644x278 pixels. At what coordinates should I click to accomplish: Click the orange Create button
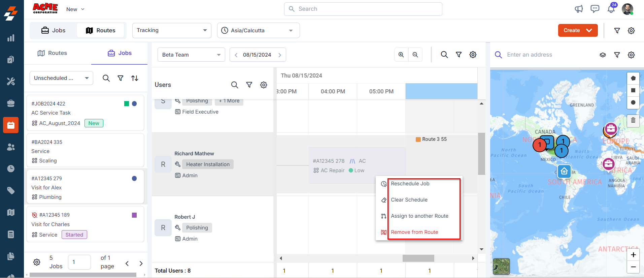coord(577,30)
